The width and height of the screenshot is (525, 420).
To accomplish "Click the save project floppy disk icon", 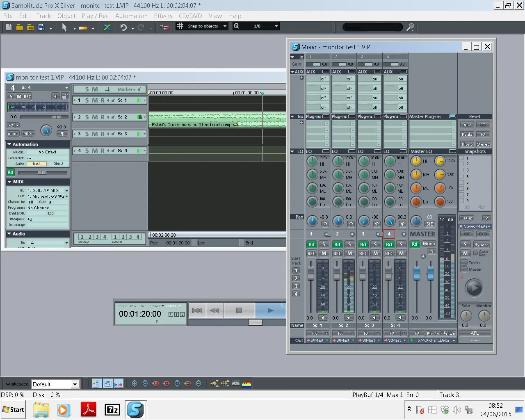I will pyautogui.click(x=41, y=27).
